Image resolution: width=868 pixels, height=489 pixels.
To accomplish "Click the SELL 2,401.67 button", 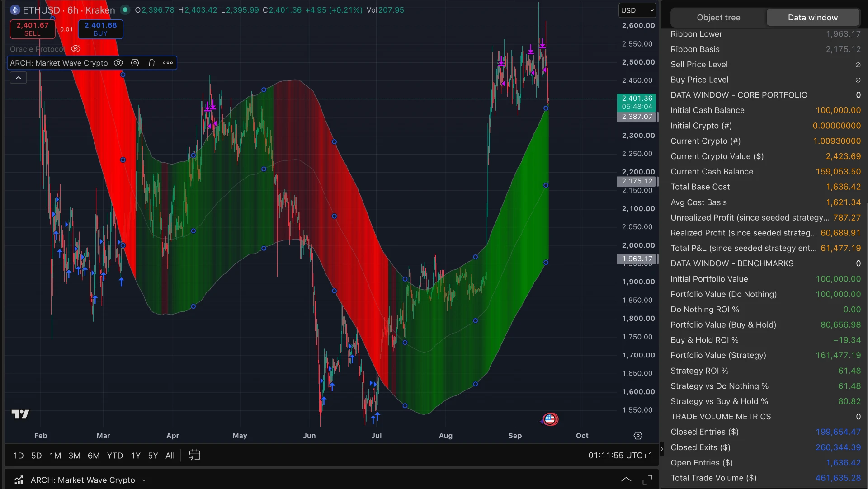I will (33, 29).
